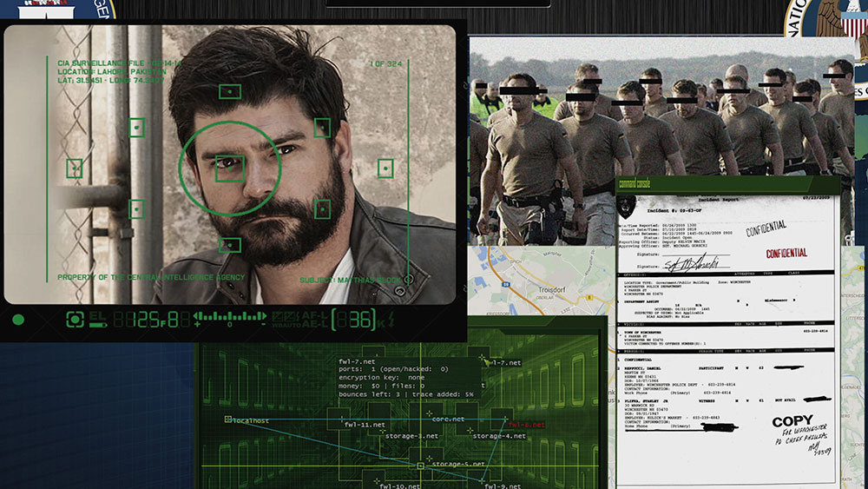Viewport: 868px width, 489px height.
Task: Click the COPY stamp on the report
Action: [792, 421]
